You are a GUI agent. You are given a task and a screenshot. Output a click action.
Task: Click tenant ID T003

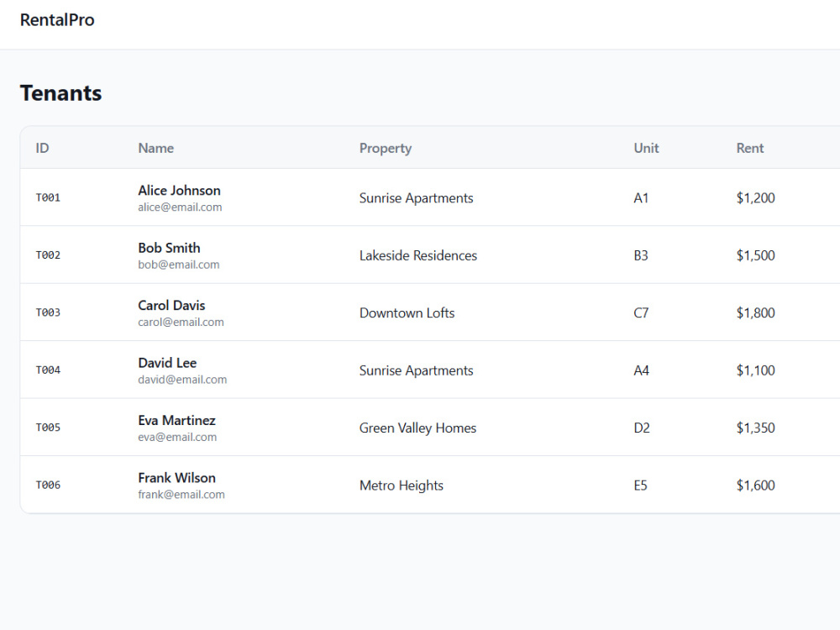tap(48, 312)
